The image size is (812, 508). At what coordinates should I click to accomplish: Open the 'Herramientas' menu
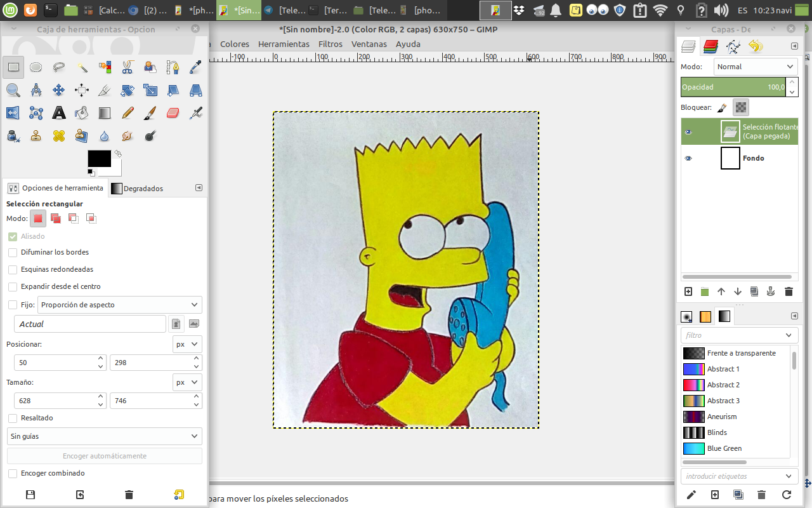coord(284,44)
